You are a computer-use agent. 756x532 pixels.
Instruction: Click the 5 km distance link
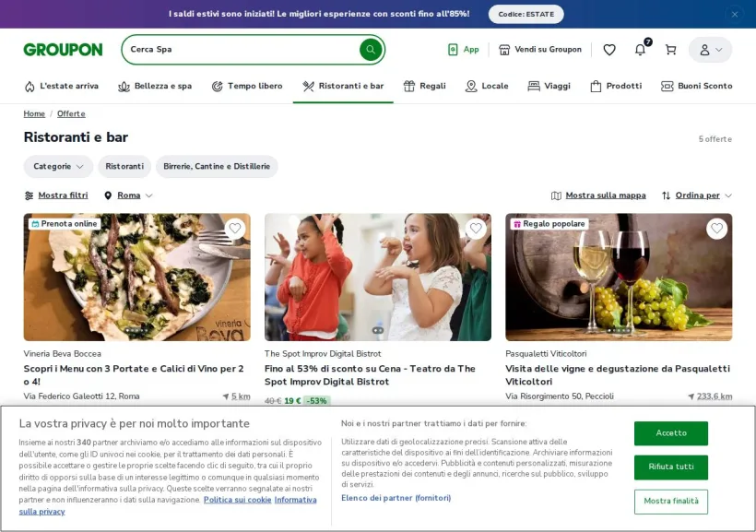[x=237, y=396]
